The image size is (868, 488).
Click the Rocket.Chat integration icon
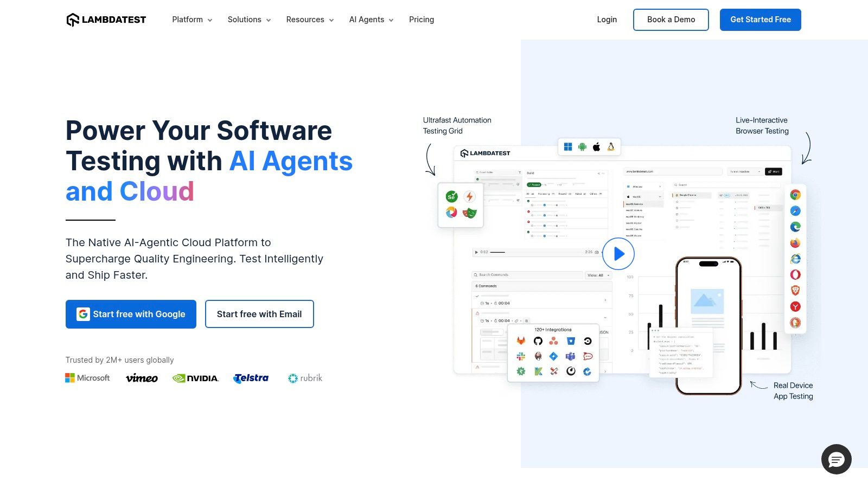click(588, 356)
